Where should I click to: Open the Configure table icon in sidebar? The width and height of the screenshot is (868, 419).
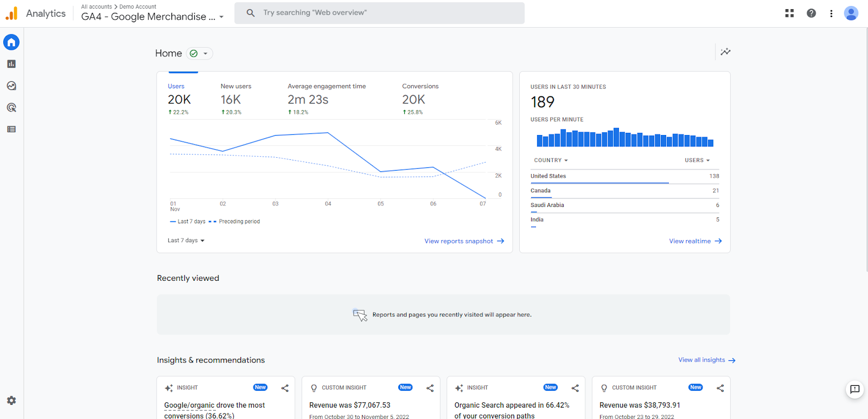pos(11,129)
